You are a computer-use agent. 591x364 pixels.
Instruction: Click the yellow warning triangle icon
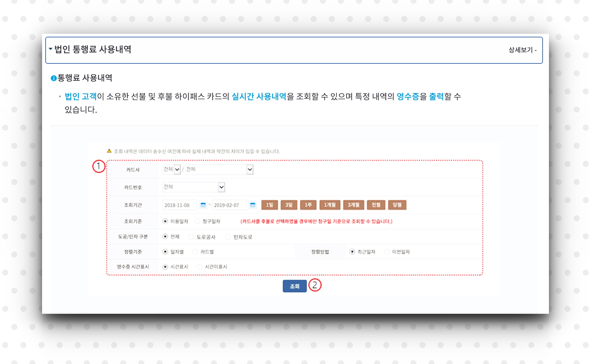pyautogui.click(x=109, y=151)
